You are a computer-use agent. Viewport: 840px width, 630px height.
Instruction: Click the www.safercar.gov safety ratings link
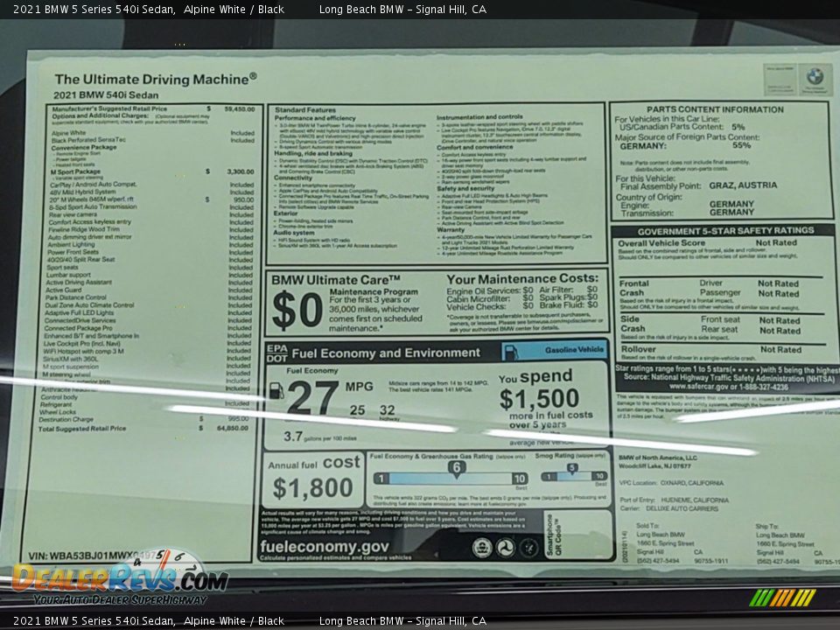(x=728, y=387)
